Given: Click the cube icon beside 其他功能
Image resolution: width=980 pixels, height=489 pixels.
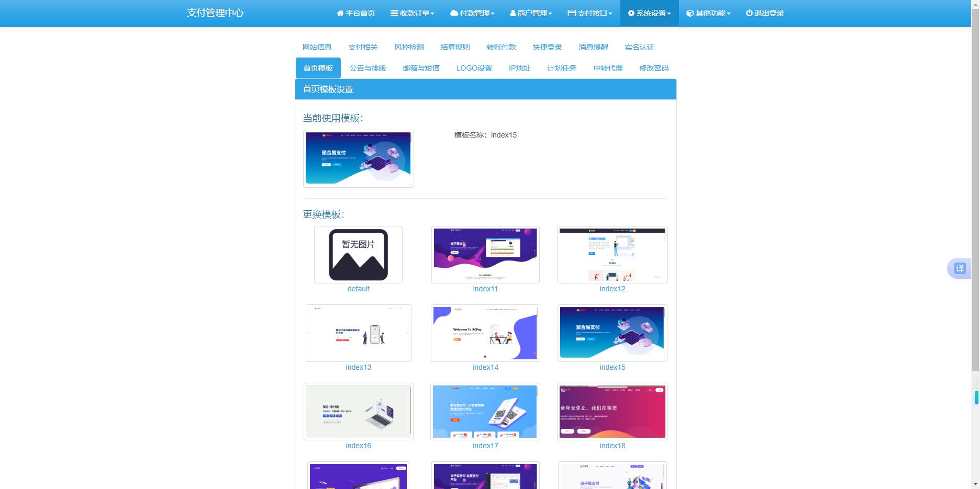Looking at the screenshot, I should pyautogui.click(x=690, y=13).
